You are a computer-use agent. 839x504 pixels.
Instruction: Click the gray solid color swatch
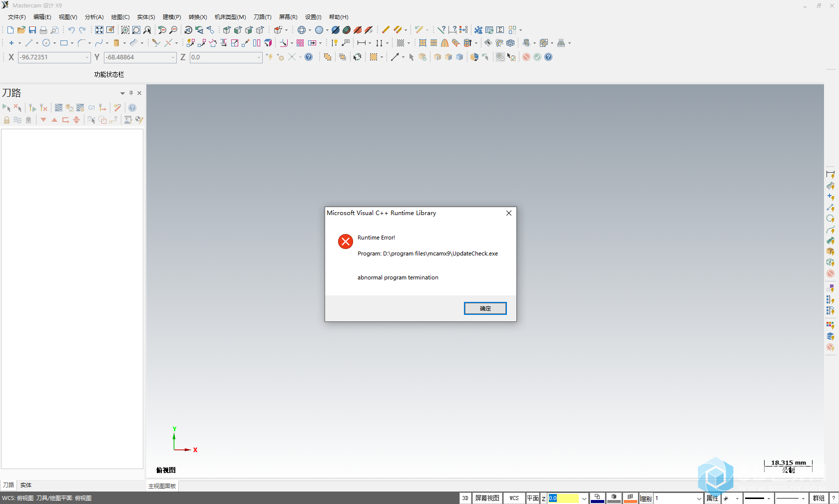(x=614, y=498)
